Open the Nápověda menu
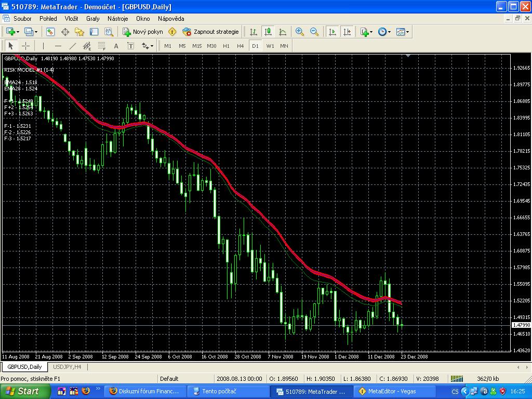532x399 pixels. coord(171,19)
